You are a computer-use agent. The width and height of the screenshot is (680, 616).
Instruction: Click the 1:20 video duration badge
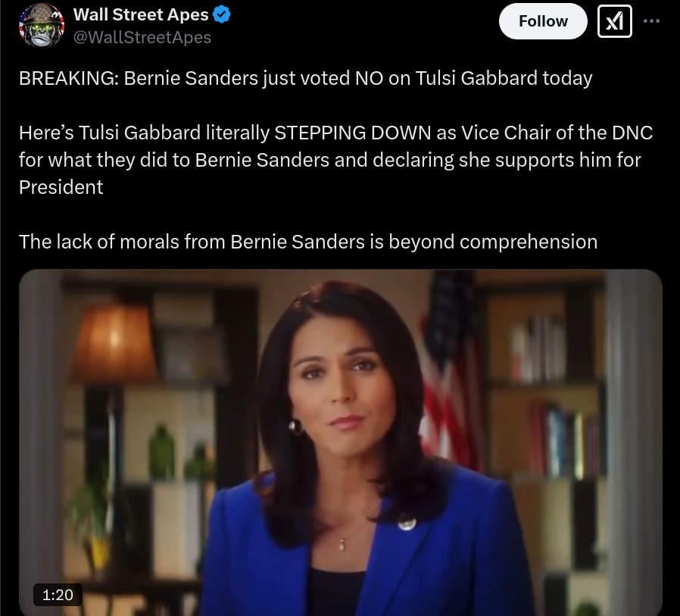[58, 594]
